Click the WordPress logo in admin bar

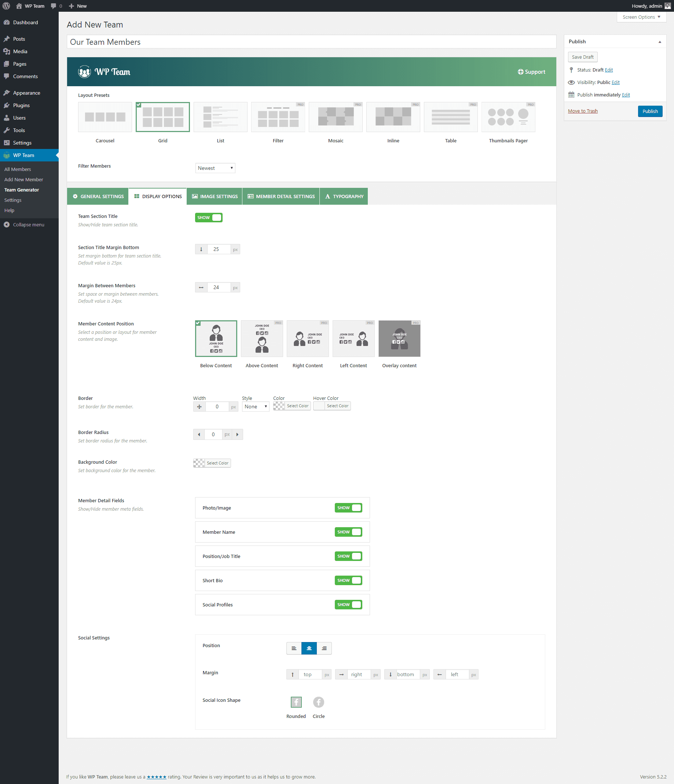coord(7,6)
